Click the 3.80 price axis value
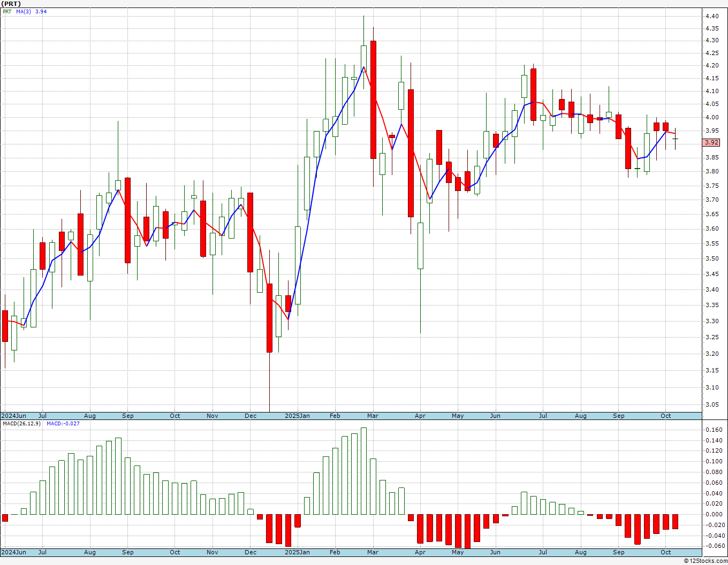Screen dimensions: 728x565 tap(712, 171)
